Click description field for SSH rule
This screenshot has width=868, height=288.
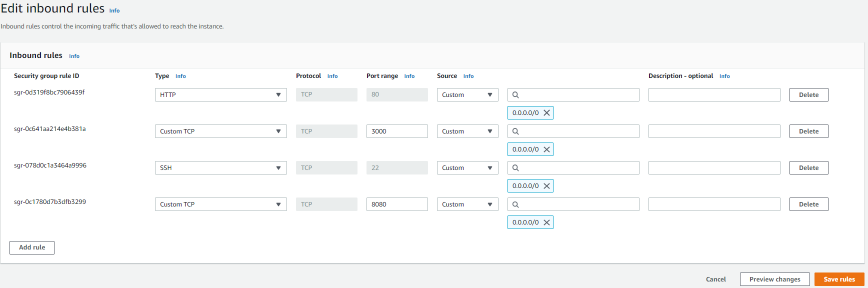(714, 167)
